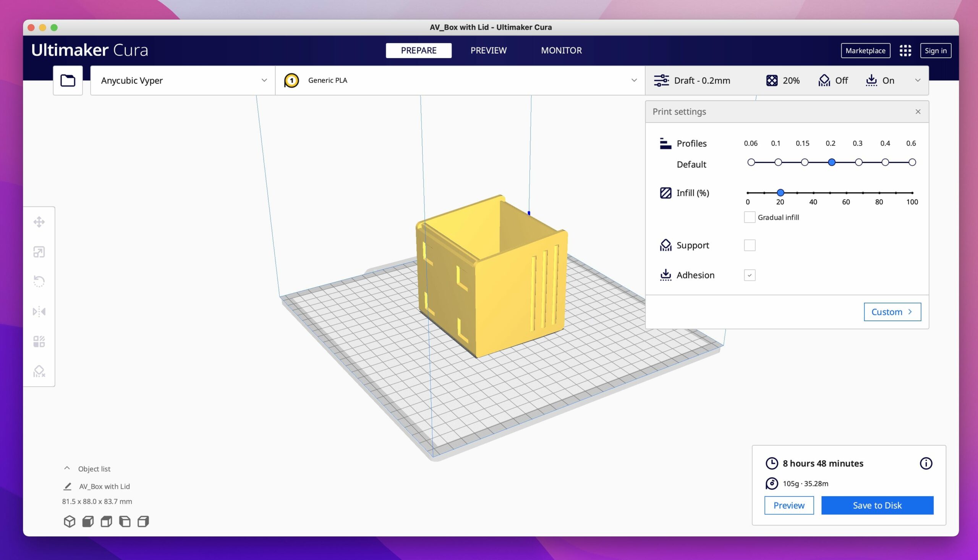Click the adhesion On icon in settings bar
The width and height of the screenshot is (978, 560).
(871, 81)
